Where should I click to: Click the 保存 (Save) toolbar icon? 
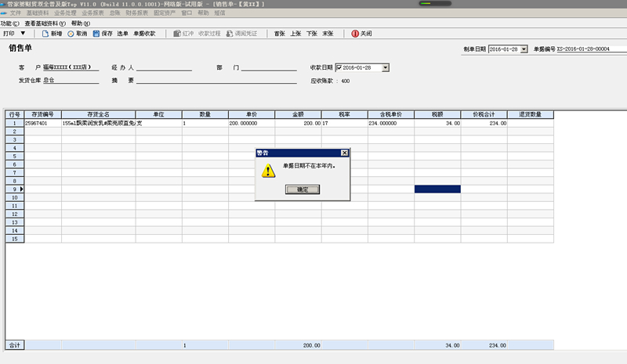tap(96, 34)
